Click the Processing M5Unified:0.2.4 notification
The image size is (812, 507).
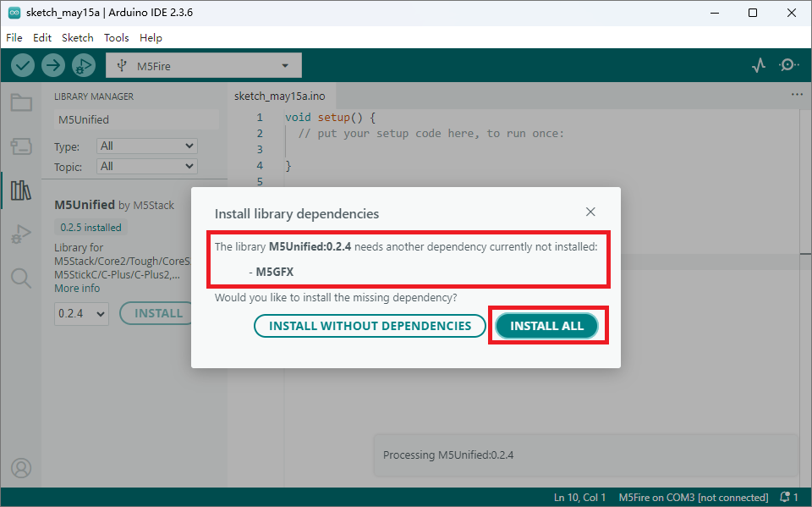[585, 455]
